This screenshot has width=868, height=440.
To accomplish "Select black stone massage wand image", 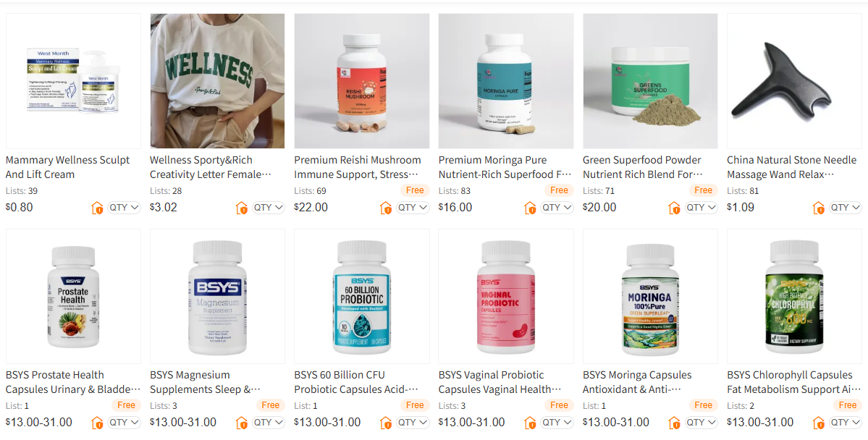I will [794, 81].
